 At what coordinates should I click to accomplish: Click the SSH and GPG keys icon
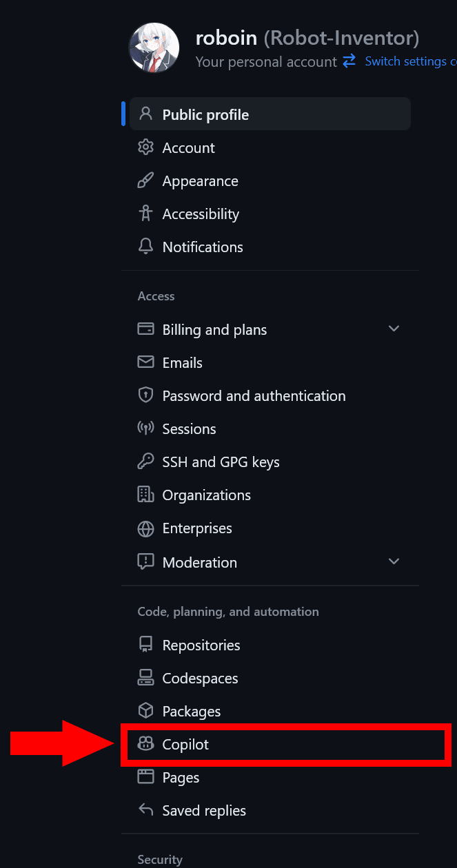pyautogui.click(x=145, y=462)
